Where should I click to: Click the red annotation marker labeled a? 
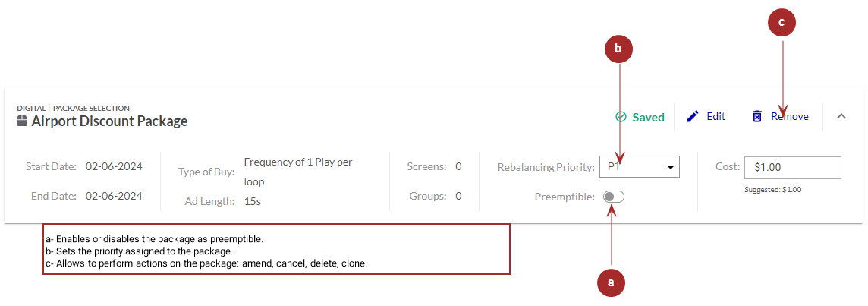point(611,282)
